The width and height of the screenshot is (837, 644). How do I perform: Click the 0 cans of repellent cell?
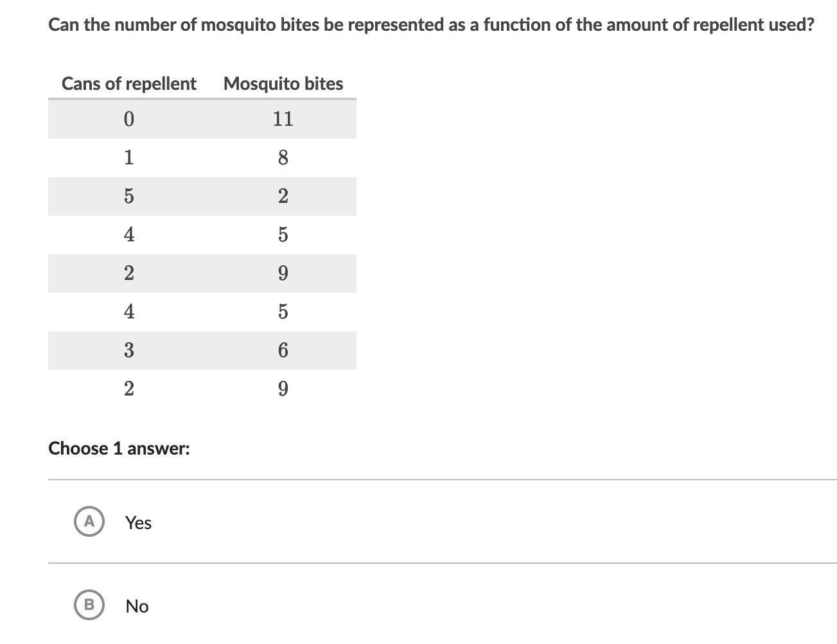128,119
